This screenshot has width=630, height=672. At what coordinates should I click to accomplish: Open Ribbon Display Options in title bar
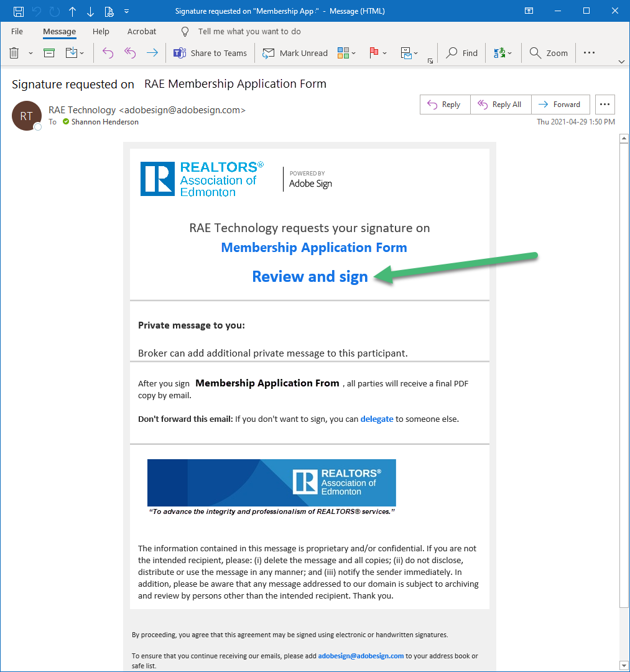pos(529,11)
